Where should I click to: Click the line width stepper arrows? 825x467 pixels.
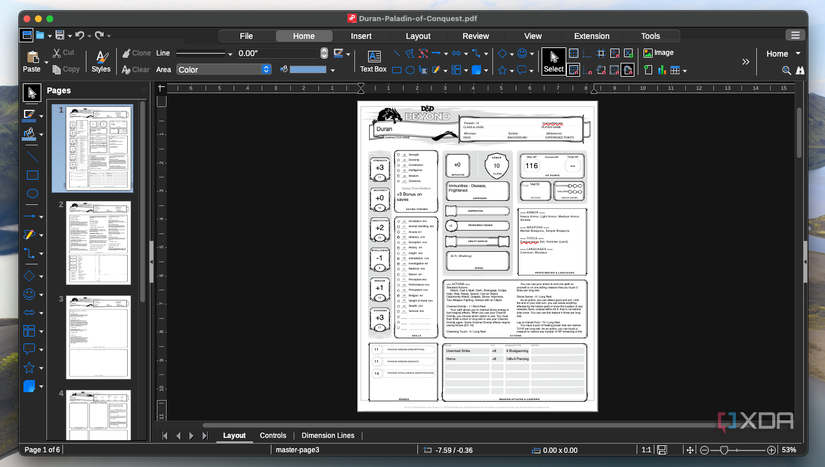pyautogui.click(x=324, y=53)
